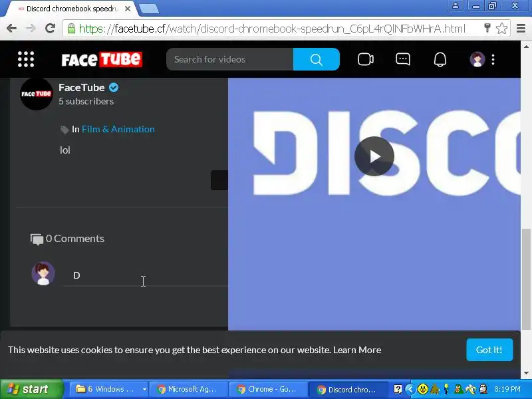Open the Film & Animation category

pos(118,129)
